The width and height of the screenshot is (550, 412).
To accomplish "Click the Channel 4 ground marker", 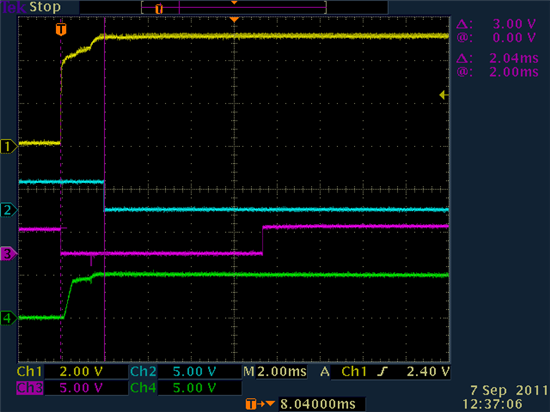I will coord(8,318).
